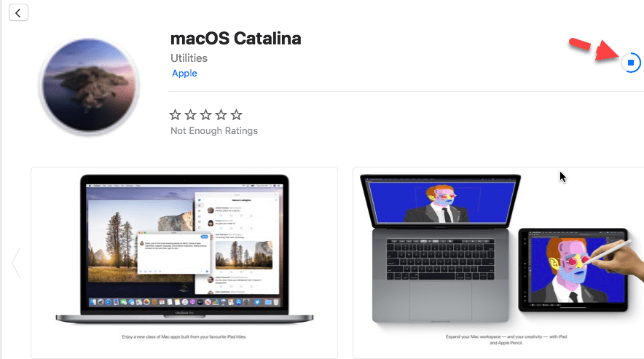
Task: Click the caption about iPad titles
Action: click(184, 337)
